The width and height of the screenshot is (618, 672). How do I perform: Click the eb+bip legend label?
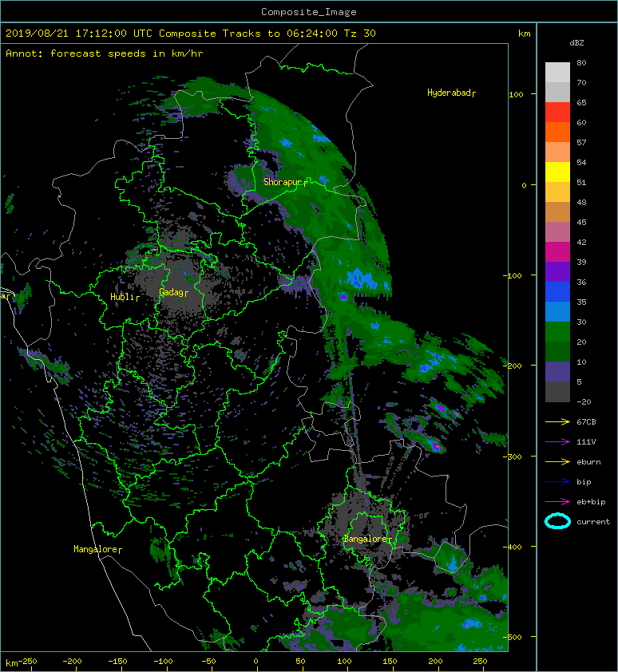(591, 502)
